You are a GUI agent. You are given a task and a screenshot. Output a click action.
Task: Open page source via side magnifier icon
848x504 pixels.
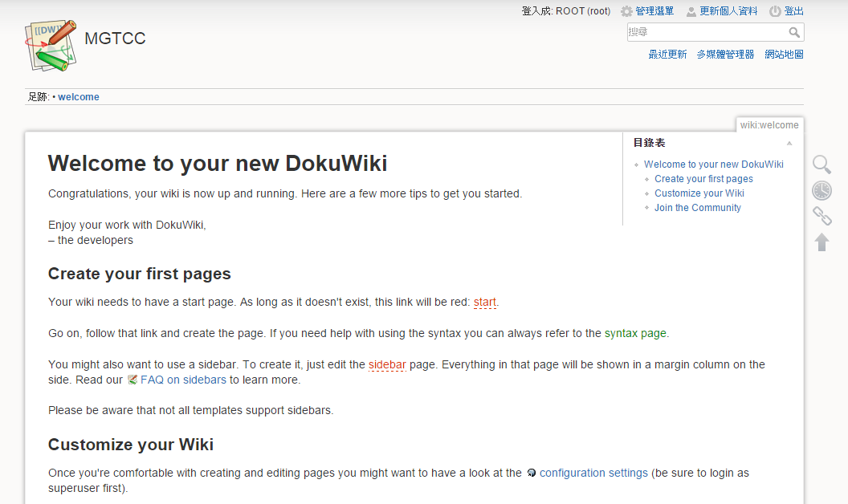821,165
